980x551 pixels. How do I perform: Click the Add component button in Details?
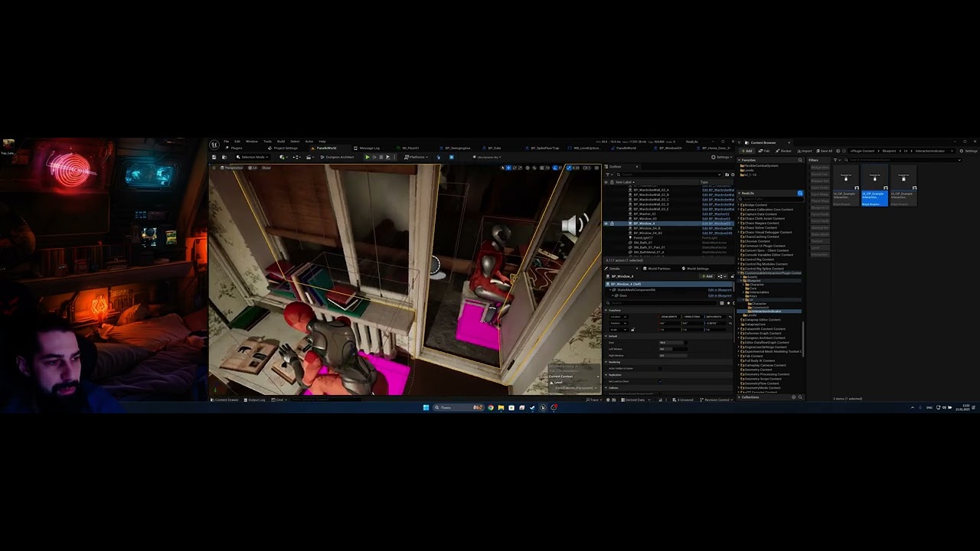pyautogui.click(x=707, y=276)
